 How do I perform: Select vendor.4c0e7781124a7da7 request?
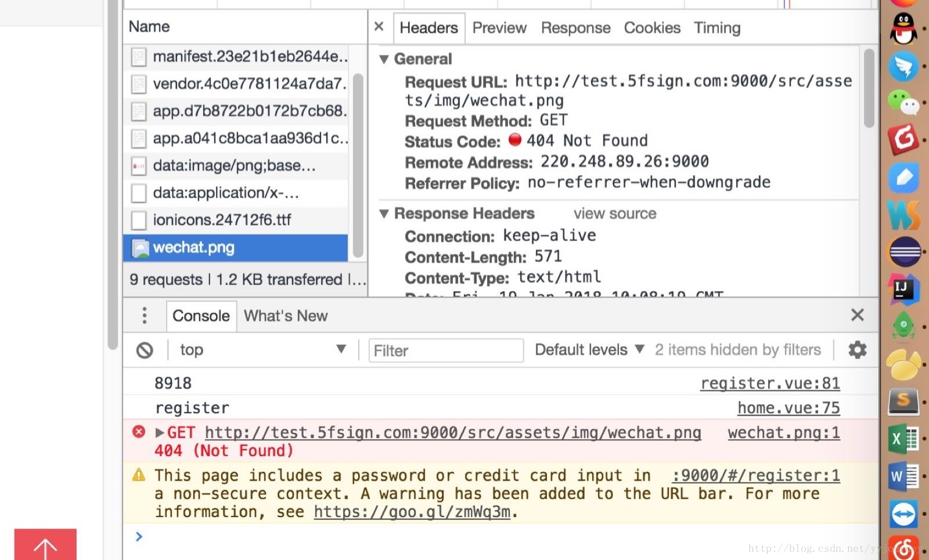tap(236, 84)
